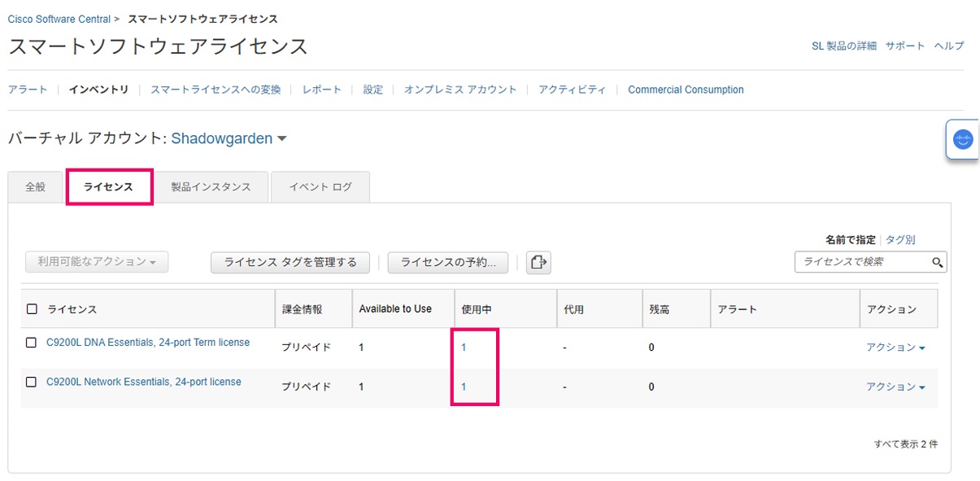Image resolution: width=980 pixels, height=481 pixels.
Task: Open Commercial Consumption navigation item
Action: [686, 90]
